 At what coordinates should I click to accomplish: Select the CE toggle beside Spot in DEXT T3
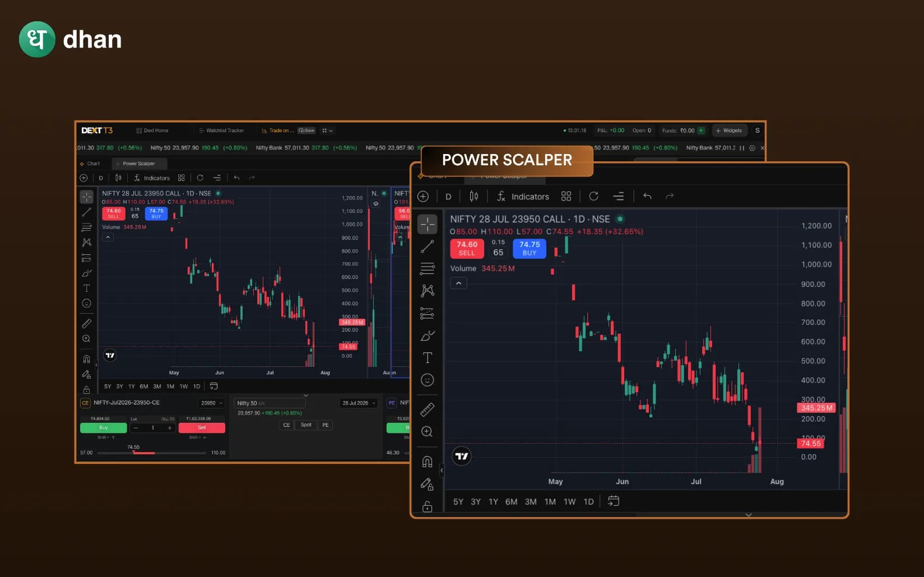286,425
